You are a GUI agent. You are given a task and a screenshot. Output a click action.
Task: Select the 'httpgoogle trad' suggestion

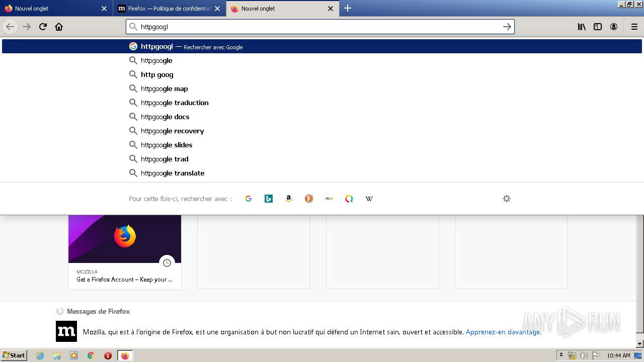pos(322,159)
